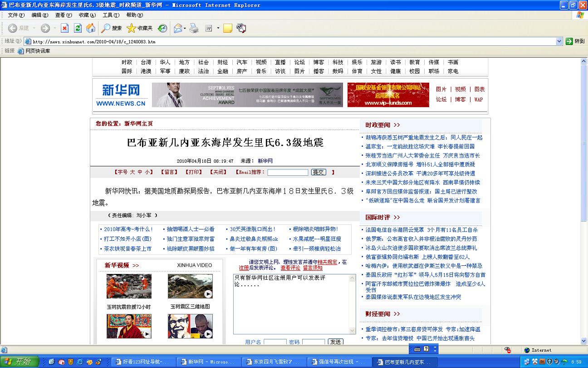The width and height of the screenshot is (588, 368).
Task: Open the Search (搜索) toolbar button
Action: (x=112, y=28)
